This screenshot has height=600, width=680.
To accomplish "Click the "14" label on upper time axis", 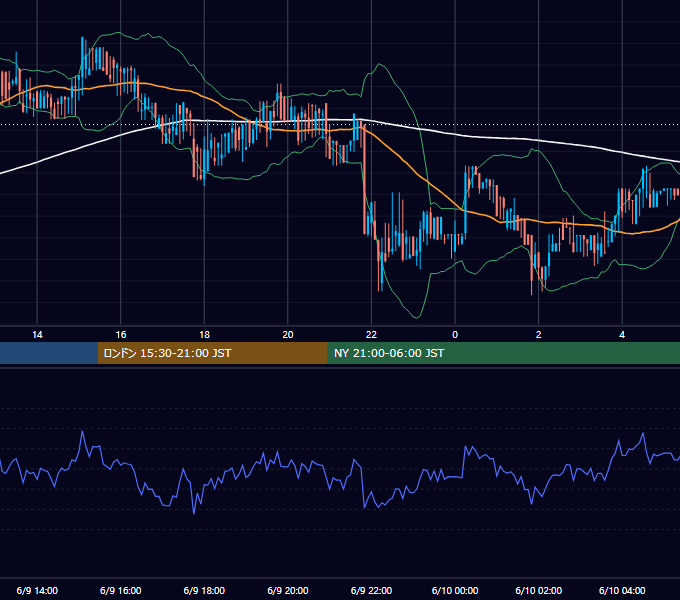I will pyautogui.click(x=37, y=335).
